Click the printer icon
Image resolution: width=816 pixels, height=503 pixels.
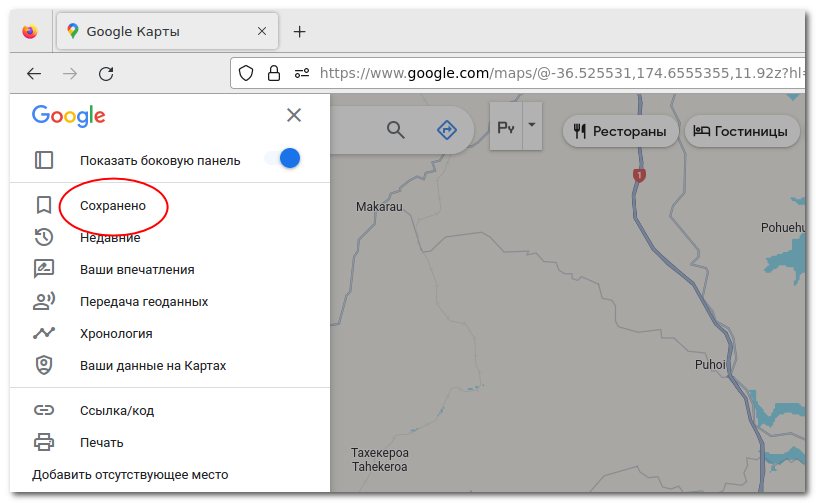(44, 442)
